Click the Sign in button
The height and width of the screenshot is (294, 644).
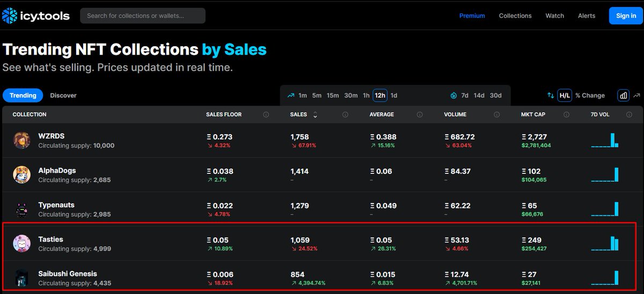coord(626,16)
